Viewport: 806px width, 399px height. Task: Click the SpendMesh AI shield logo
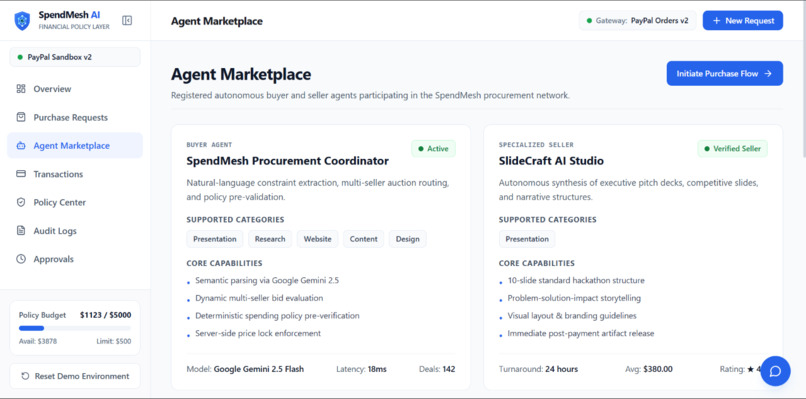click(22, 21)
